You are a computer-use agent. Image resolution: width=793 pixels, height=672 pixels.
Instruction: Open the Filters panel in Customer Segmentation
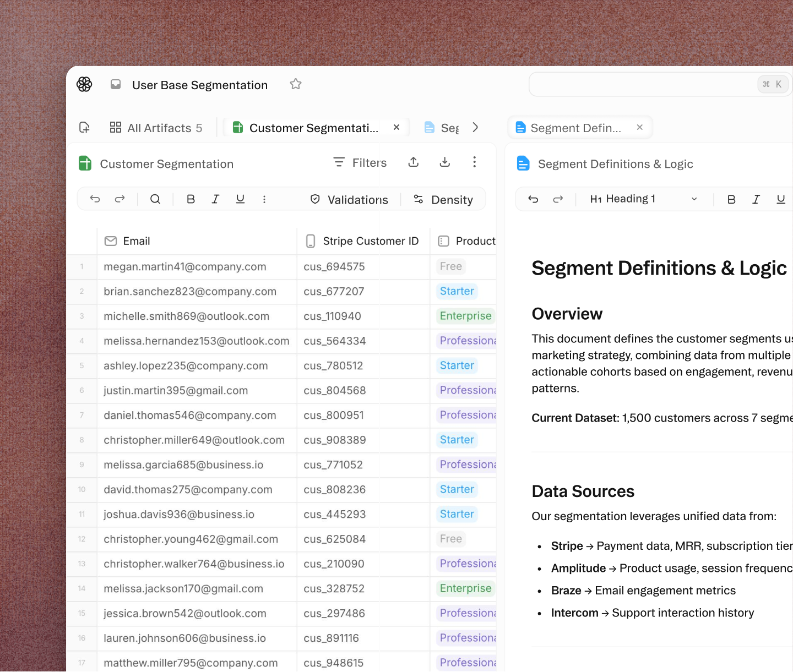pyautogui.click(x=360, y=162)
